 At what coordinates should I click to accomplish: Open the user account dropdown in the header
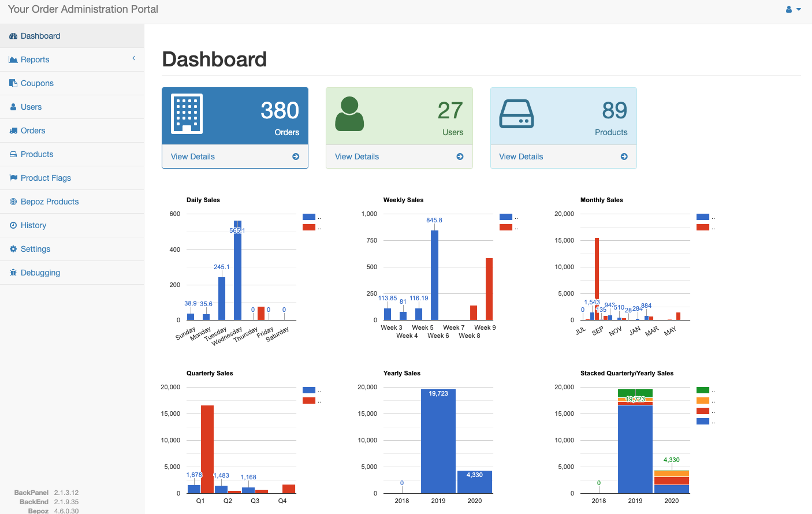(x=793, y=9)
